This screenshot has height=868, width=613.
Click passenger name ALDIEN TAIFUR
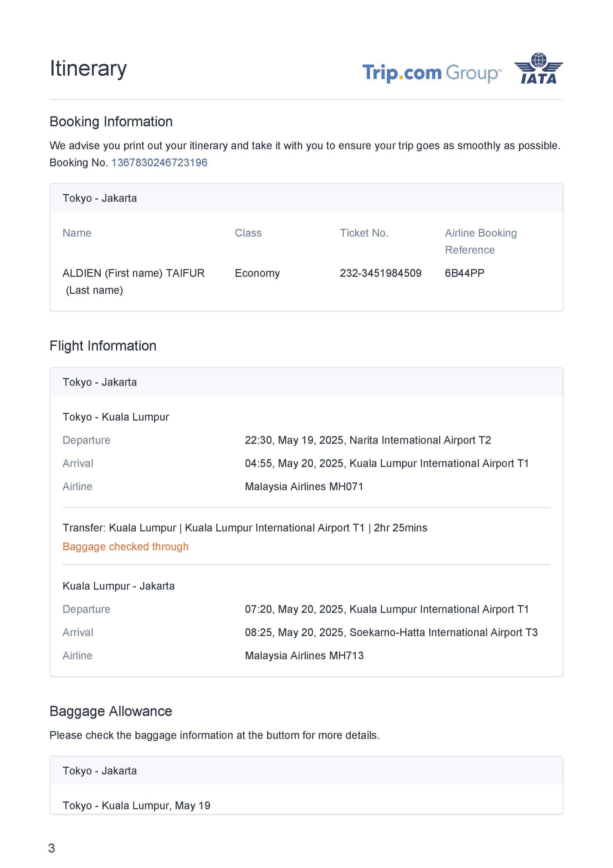[133, 273]
